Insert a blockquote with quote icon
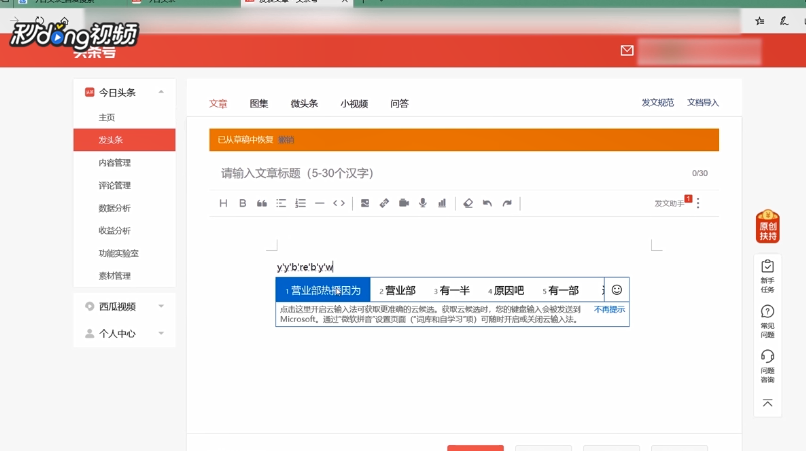The image size is (806, 451). [262, 203]
